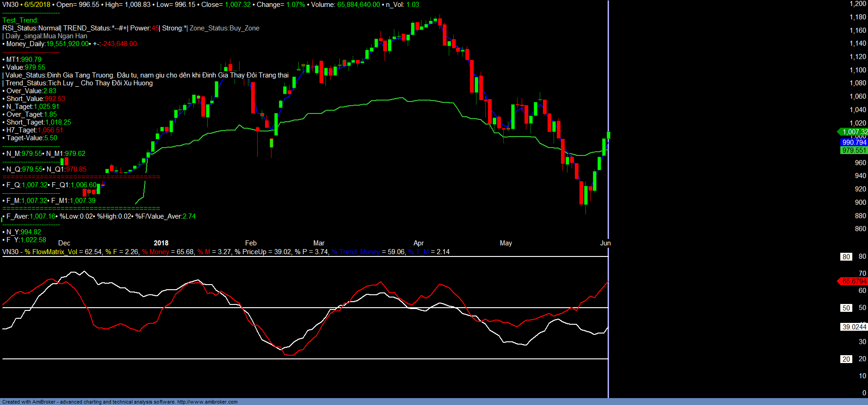Click the blue 990.794 price axis marker
This screenshot has height=405, width=868.
pyautogui.click(x=854, y=143)
